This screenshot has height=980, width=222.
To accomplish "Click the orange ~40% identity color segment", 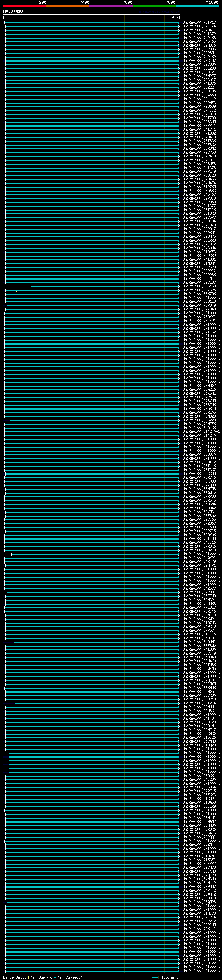I will (68, 6).
